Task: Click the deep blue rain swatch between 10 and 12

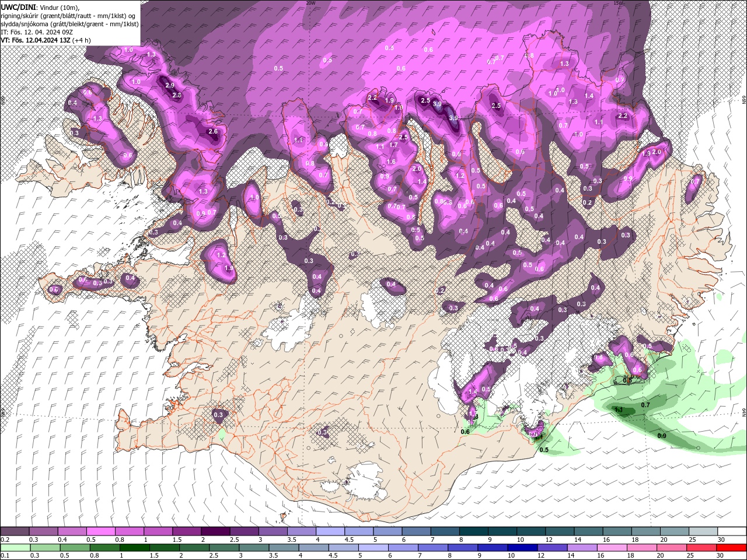Action: coord(523,548)
